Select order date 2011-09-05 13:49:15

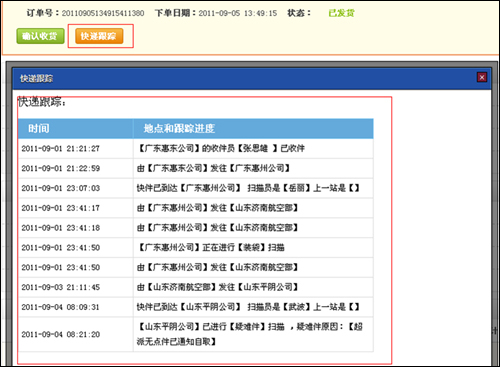click(238, 13)
